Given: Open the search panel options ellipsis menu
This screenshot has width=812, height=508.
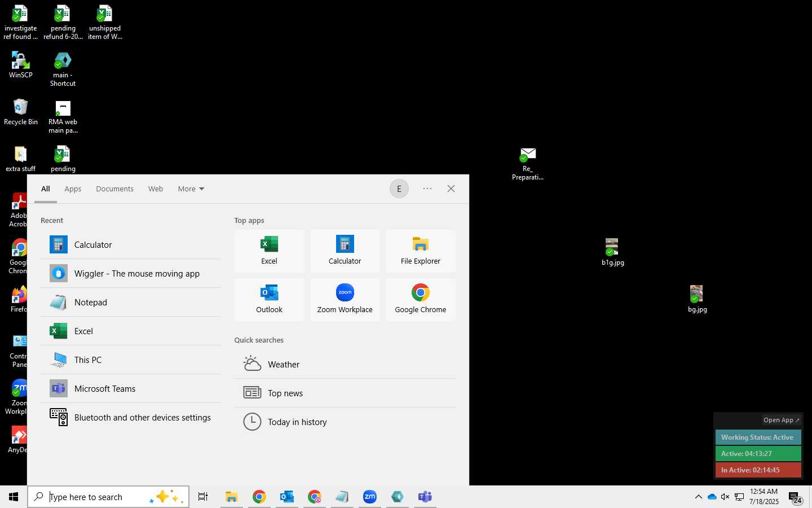Looking at the screenshot, I should 427,189.
